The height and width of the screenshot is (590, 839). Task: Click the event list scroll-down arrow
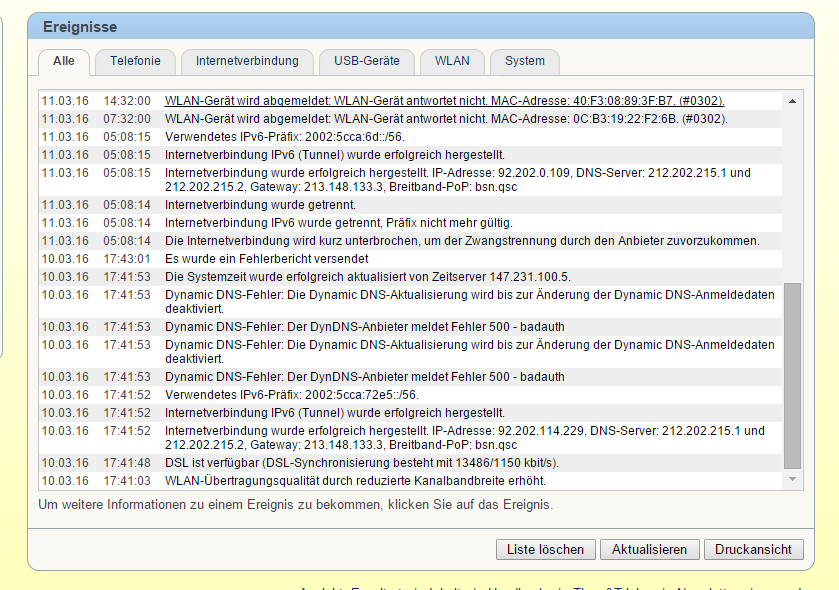[x=792, y=480]
